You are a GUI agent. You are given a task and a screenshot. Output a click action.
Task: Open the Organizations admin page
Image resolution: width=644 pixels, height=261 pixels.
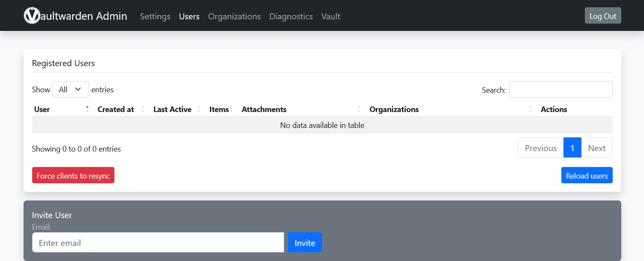(x=234, y=16)
